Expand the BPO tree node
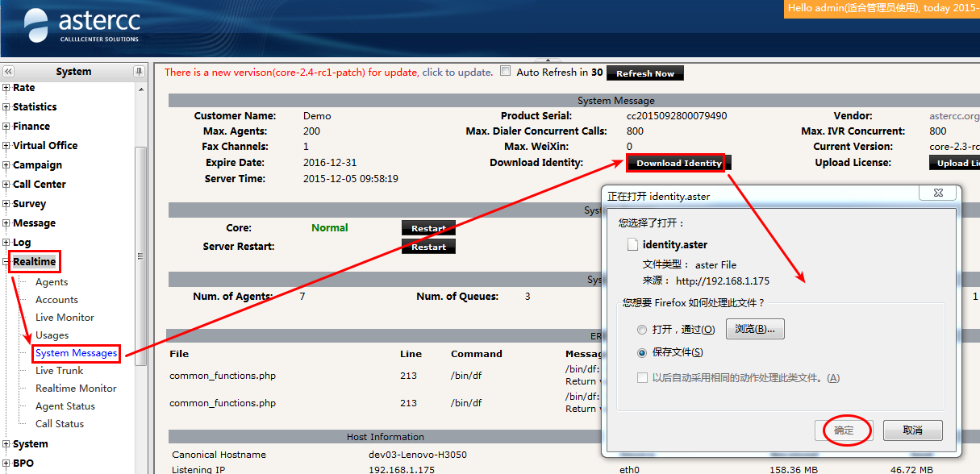 6,464
